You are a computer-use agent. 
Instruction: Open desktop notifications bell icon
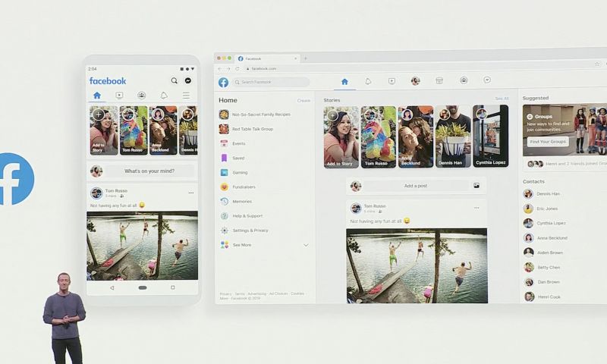pyautogui.click(x=368, y=81)
